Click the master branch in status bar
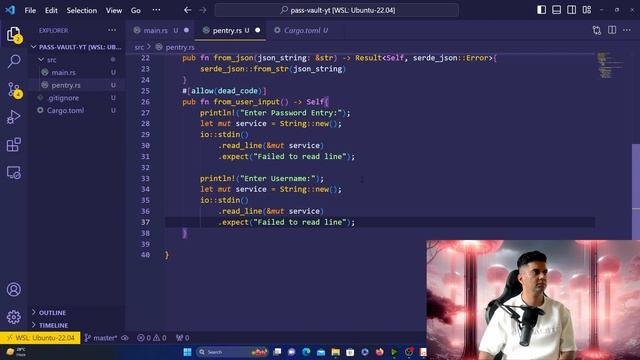Screen dimensions: 640x360 (x=101, y=338)
